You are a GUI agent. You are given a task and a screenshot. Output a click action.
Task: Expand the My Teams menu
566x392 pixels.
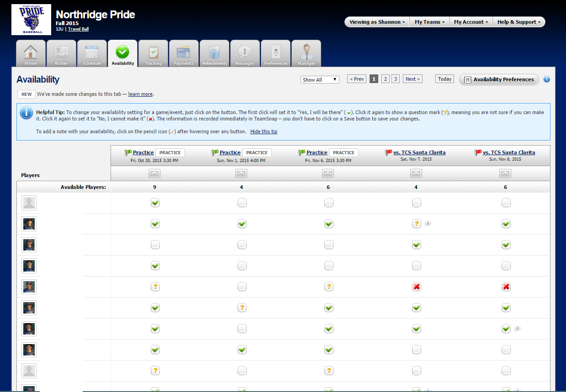[429, 22]
